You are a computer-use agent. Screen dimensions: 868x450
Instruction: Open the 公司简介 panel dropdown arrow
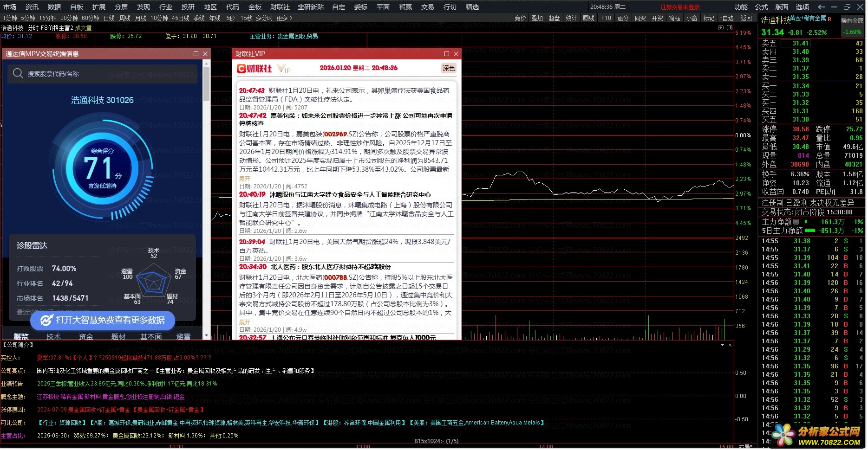click(722, 345)
